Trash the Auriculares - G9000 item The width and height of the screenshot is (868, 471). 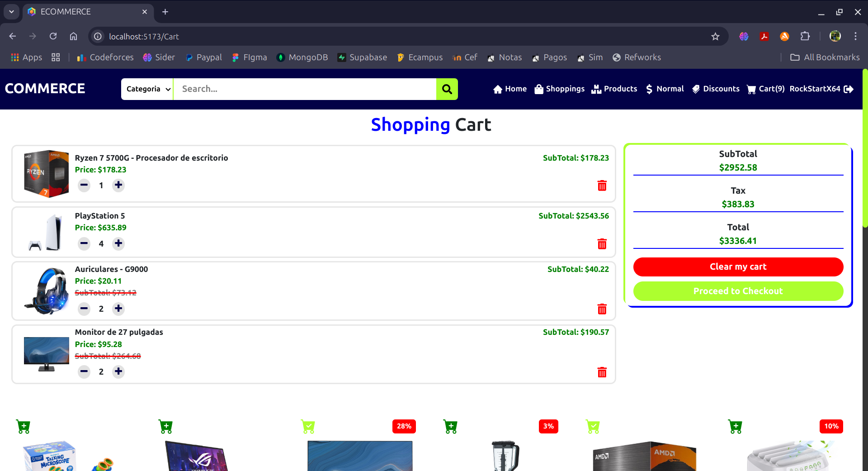(602, 309)
